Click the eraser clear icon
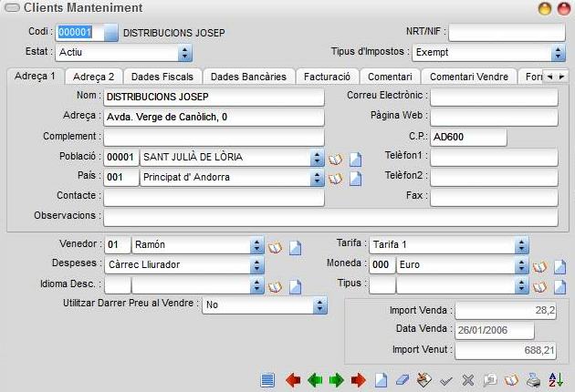The height and width of the screenshot is (392, 575). pos(402,380)
